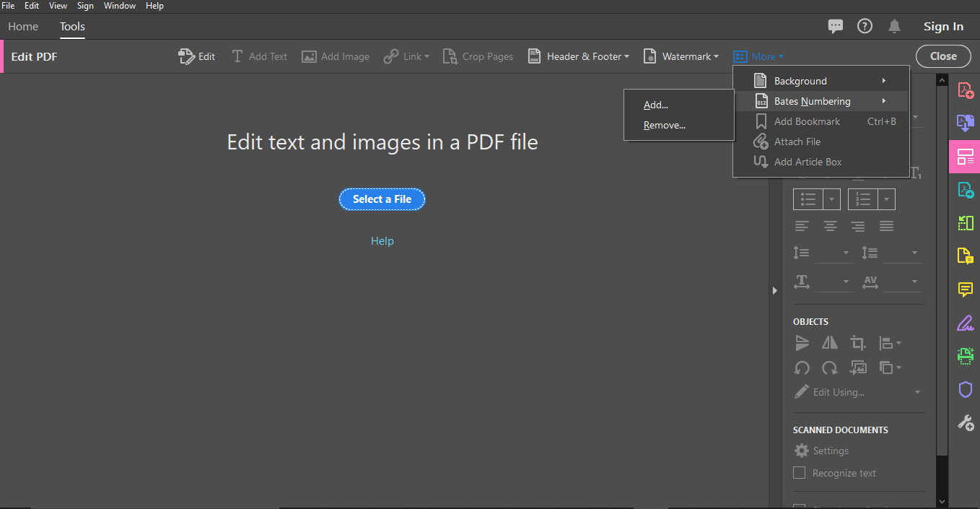The image size is (980, 509).
Task: Click Sign In at top right
Action: tap(943, 27)
